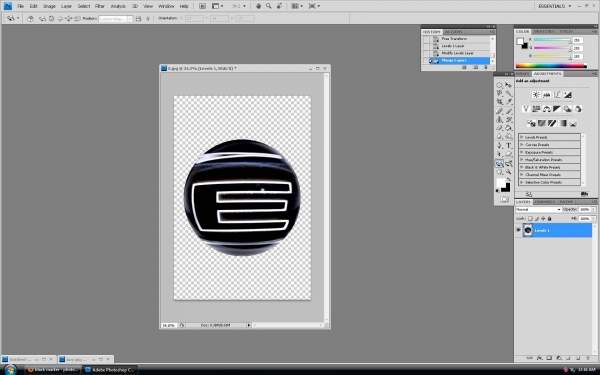Select the Brush tool
Image resolution: width=600 pixels, height=375 pixels.
(x=509, y=111)
